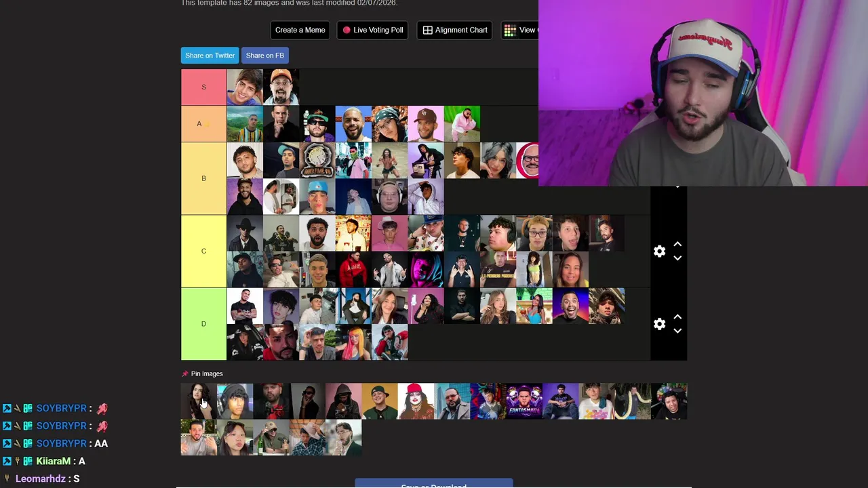
Task: Select man in black with finger on chin
Action: (281, 123)
